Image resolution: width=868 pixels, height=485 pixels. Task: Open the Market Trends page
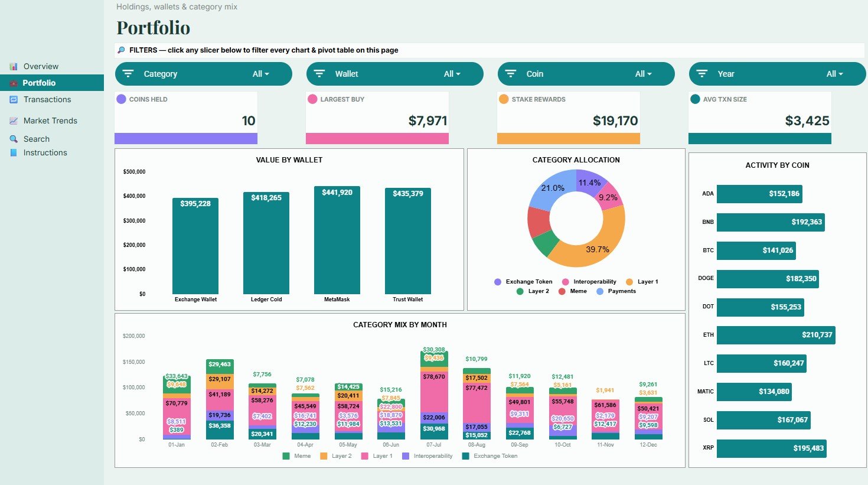click(50, 121)
